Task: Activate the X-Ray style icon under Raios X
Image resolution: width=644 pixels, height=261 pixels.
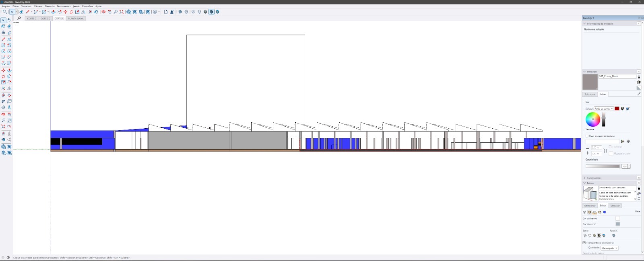Action: [613, 236]
